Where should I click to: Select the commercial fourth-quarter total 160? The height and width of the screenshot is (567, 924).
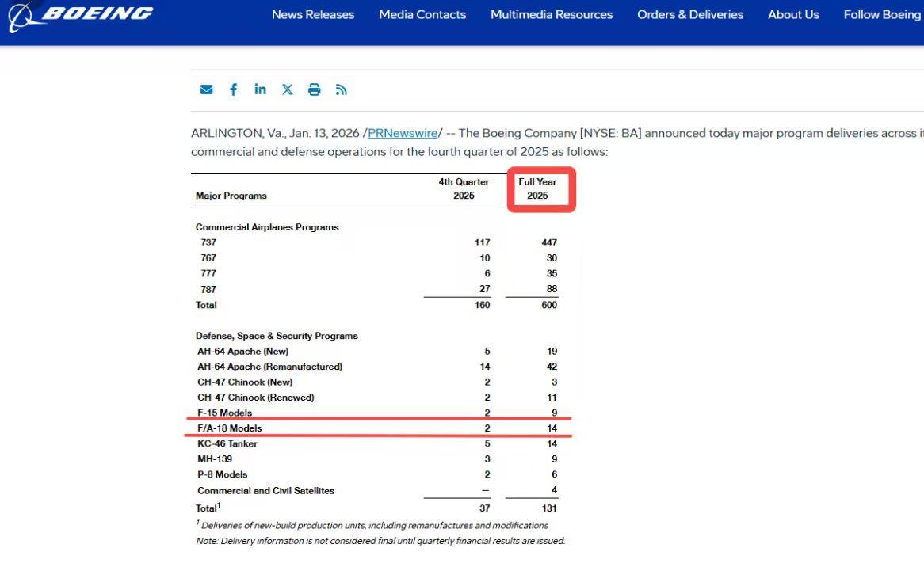click(x=482, y=305)
